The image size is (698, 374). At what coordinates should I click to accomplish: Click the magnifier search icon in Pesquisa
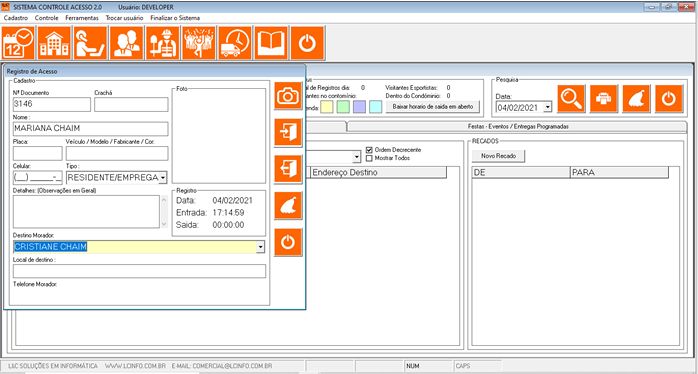click(571, 98)
